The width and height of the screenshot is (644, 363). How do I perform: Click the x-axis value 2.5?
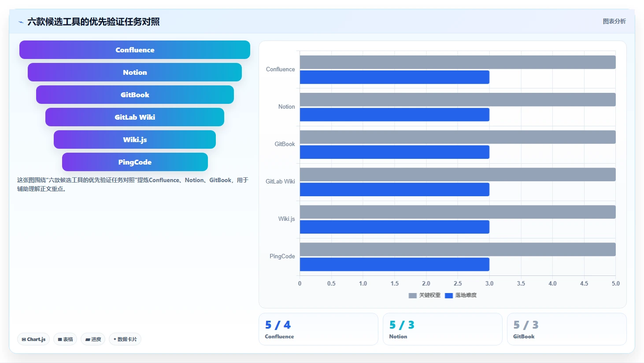click(x=458, y=283)
